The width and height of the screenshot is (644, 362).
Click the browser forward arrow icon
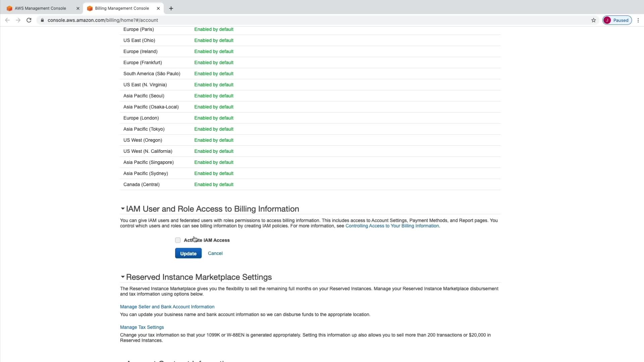pos(18,20)
